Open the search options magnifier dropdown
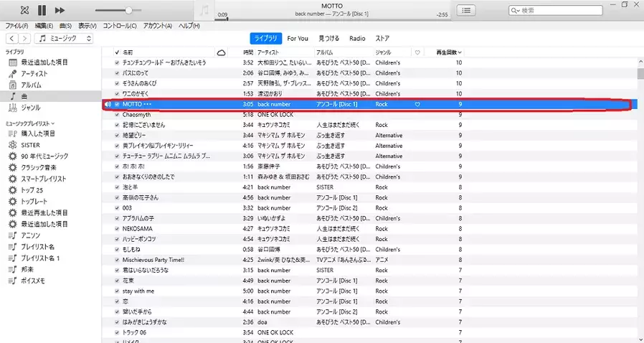 515,10
